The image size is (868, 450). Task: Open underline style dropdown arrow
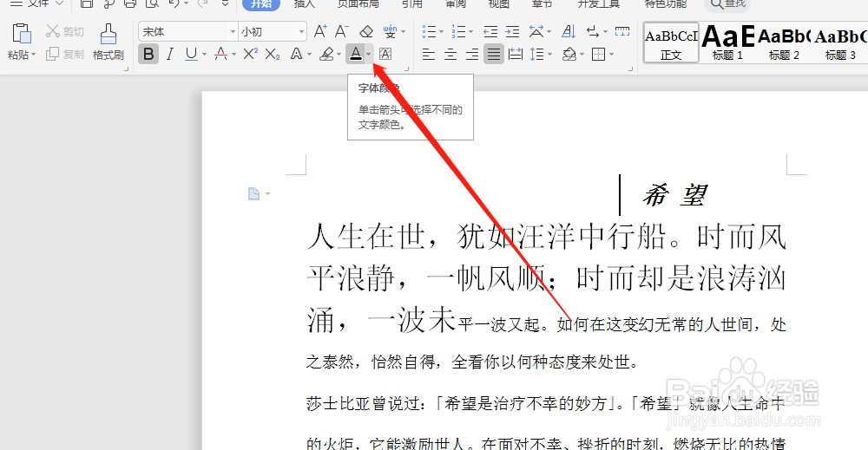coord(204,54)
